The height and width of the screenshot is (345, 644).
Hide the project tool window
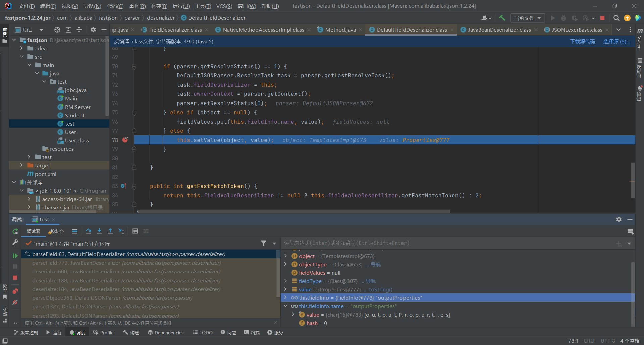coord(104,30)
